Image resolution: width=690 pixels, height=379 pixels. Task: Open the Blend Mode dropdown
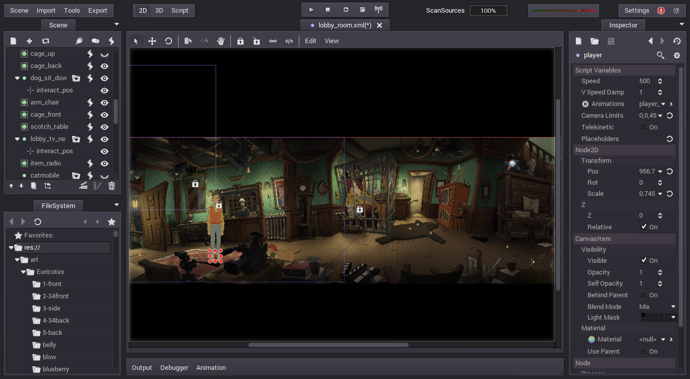pyautogui.click(x=657, y=306)
